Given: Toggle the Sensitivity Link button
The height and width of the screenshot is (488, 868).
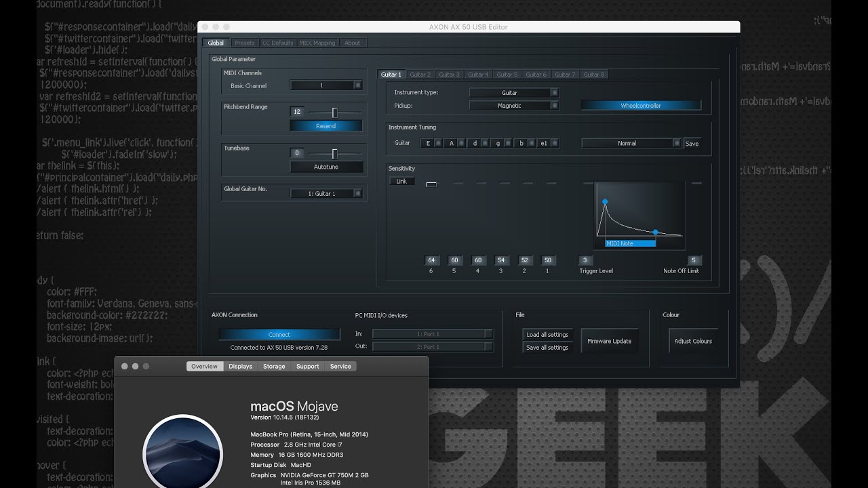Looking at the screenshot, I should [x=401, y=182].
